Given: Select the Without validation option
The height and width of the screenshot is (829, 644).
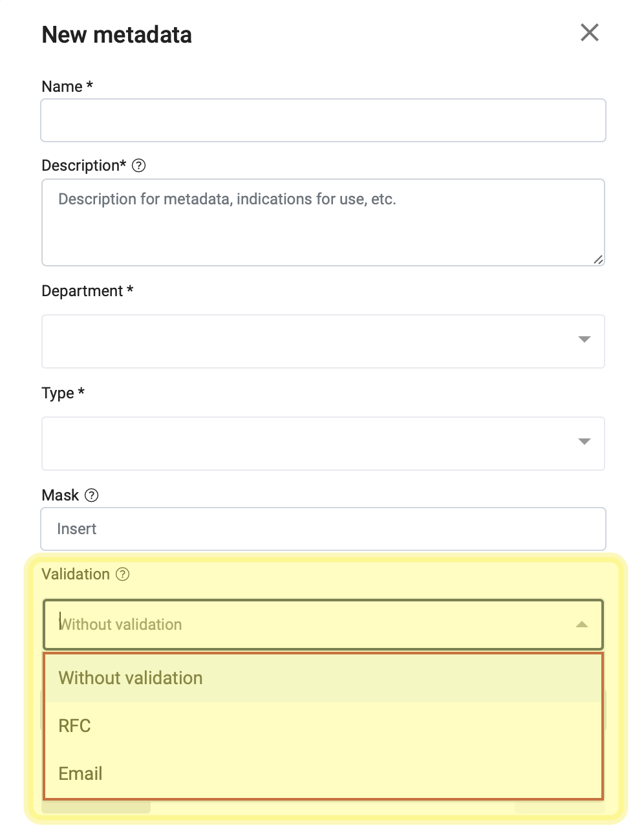Looking at the screenshot, I should 323,678.
